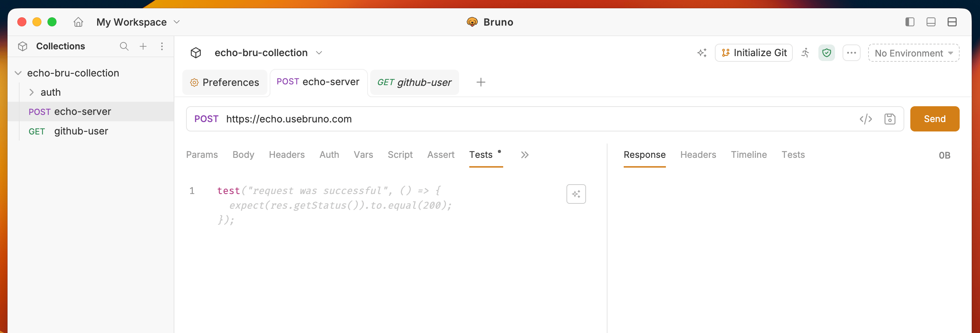980x333 pixels.
Task: Open the Collections three-dot menu
Action: click(162, 46)
